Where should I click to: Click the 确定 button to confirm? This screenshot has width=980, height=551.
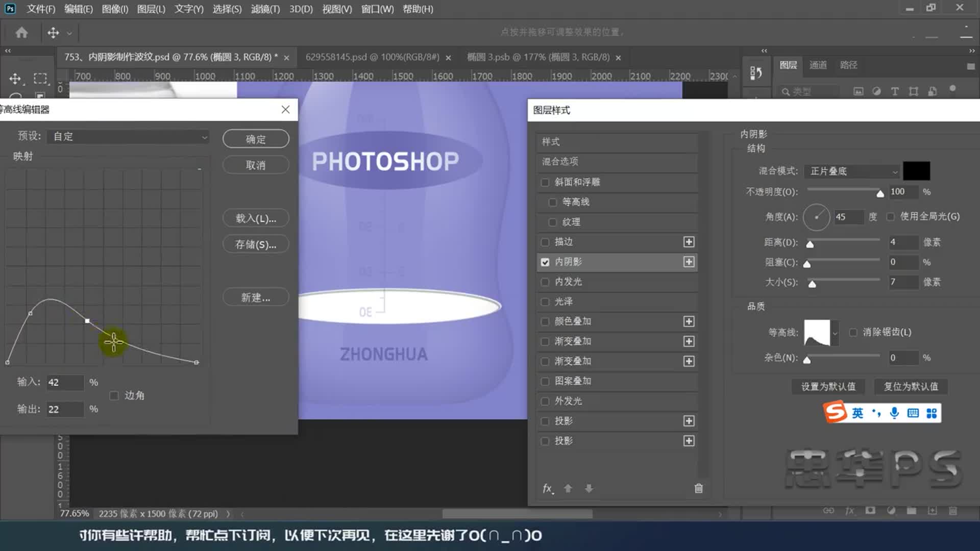click(256, 139)
